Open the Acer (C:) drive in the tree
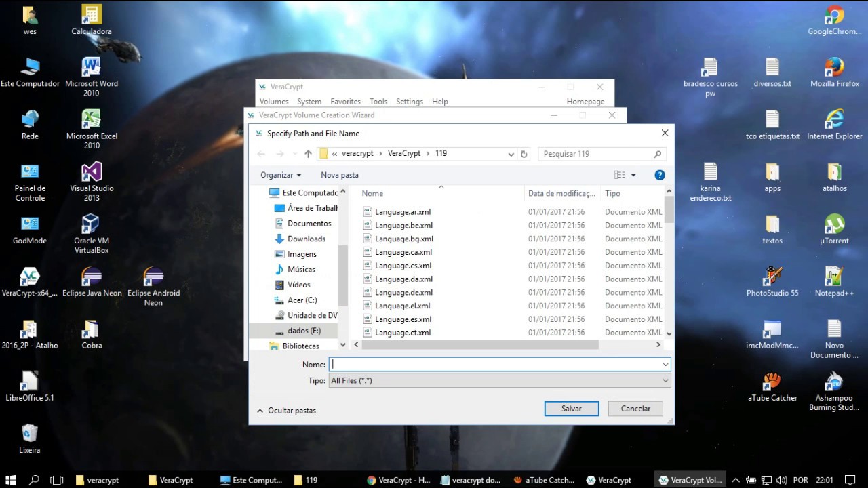 click(295, 300)
